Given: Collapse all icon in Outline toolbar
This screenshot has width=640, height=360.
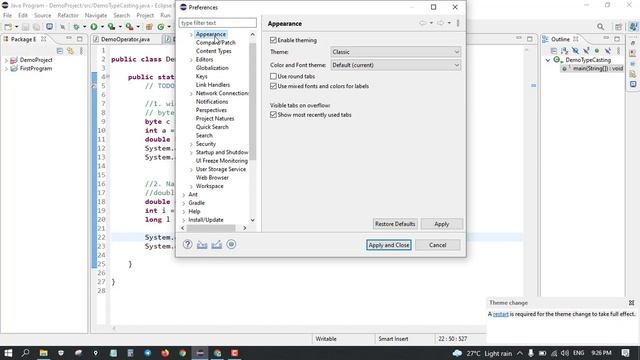Looking at the screenshot, I should point(553,51).
